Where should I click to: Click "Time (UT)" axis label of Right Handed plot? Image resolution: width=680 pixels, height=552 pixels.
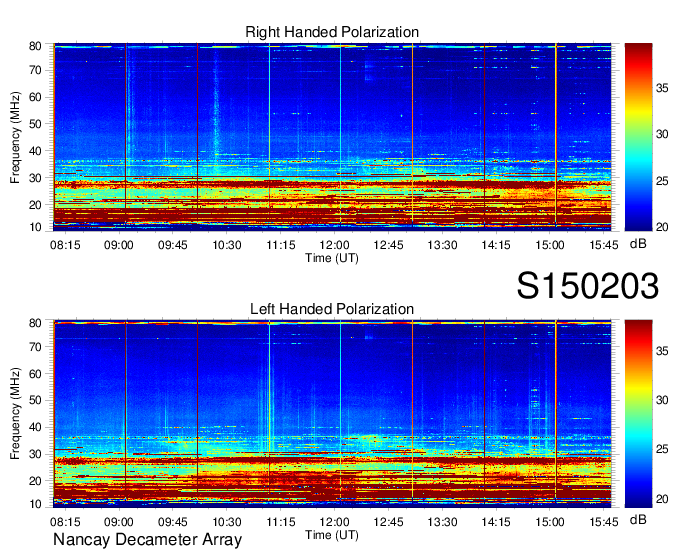point(332,258)
